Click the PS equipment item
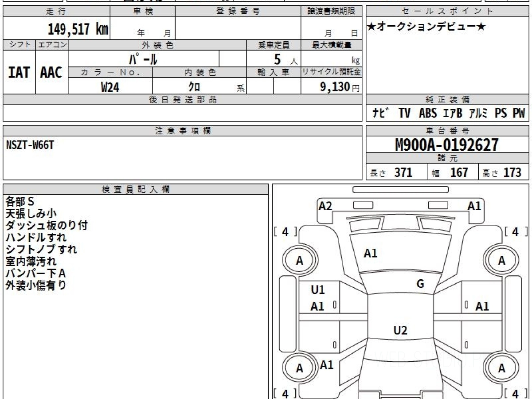Image resolution: width=532 pixels, height=399 pixels. (501, 113)
